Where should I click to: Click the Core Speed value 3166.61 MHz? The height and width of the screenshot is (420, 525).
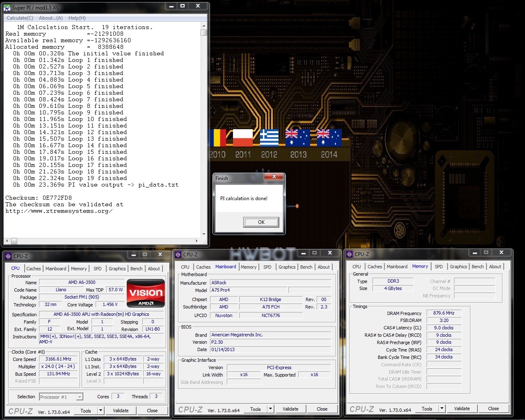(58, 359)
